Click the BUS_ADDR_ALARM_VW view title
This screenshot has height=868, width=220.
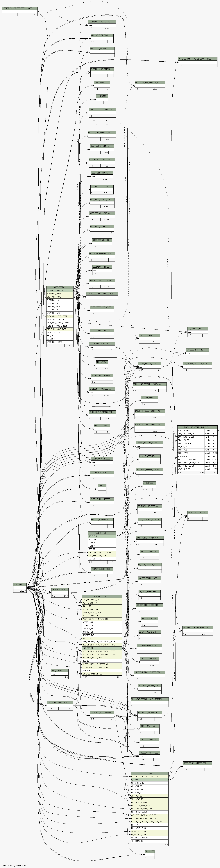tap(102, 146)
